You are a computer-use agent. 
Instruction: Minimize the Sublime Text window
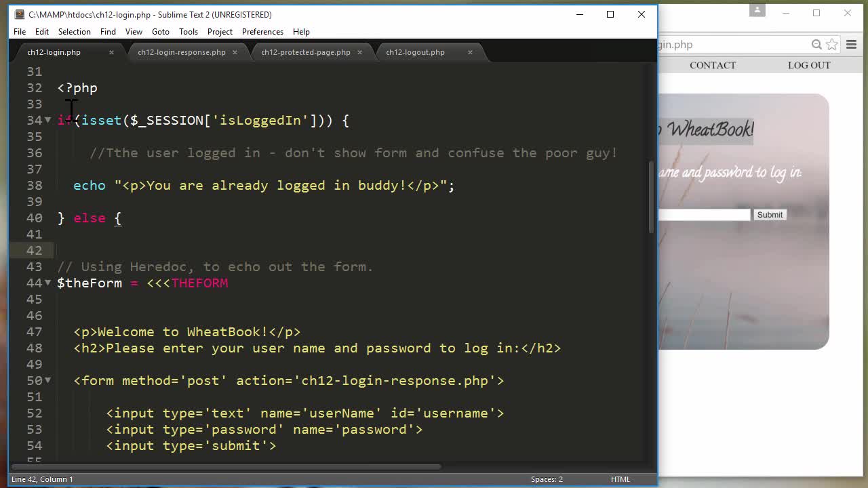580,14
